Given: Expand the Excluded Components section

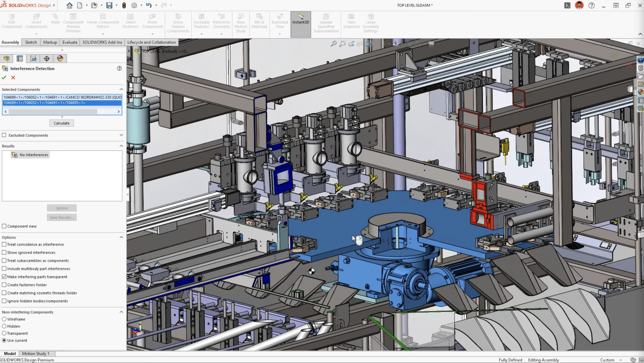Looking at the screenshot, I should (121, 135).
